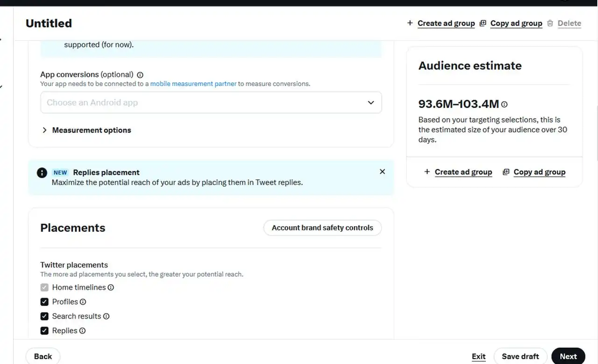Click the plus icon in Audience estimate card

(427, 172)
